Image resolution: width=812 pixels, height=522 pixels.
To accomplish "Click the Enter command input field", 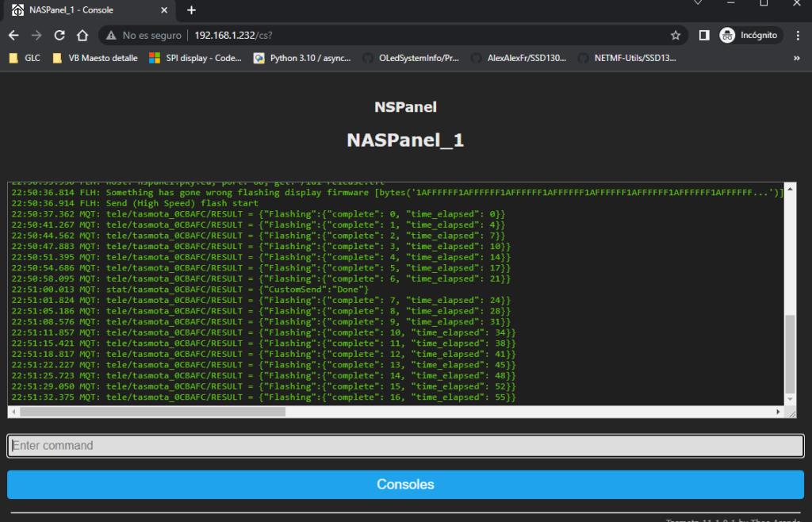I will click(405, 445).
